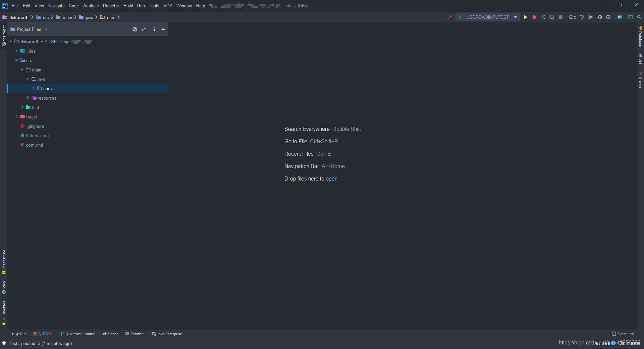Open the Refactor menu
The image size is (644, 349).
click(111, 6)
